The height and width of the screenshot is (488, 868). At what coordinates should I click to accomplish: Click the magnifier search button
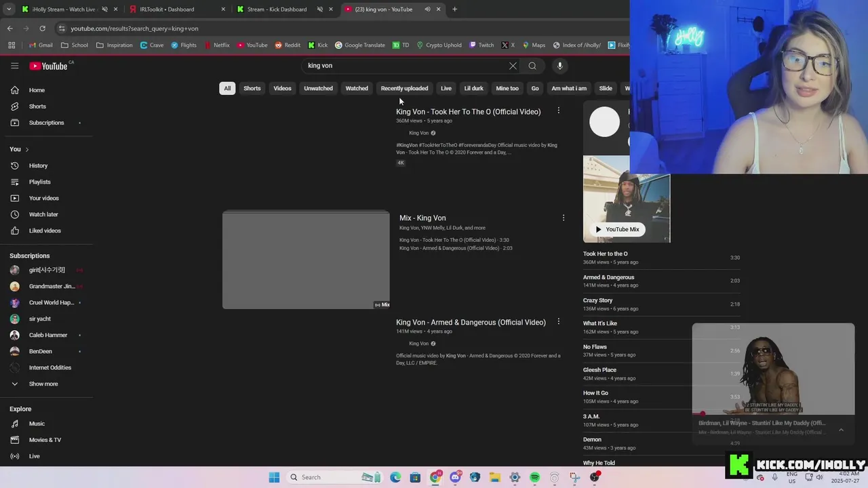pos(532,66)
